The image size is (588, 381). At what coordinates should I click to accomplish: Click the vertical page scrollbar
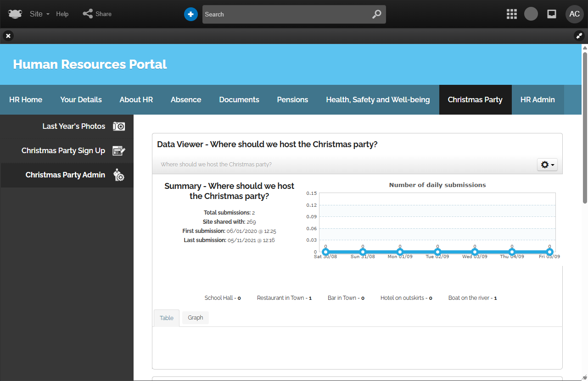pyautogui.click(x=585, y=124)
